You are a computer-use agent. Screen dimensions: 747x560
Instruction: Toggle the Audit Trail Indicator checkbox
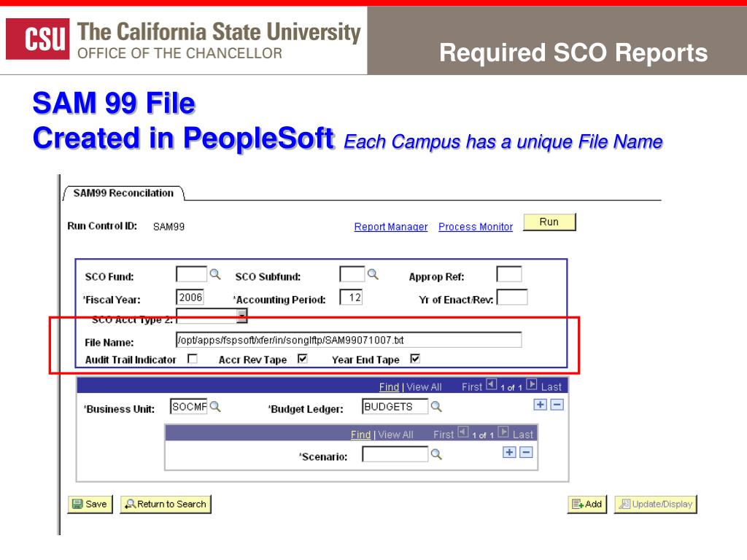click(x=193, y=359)
